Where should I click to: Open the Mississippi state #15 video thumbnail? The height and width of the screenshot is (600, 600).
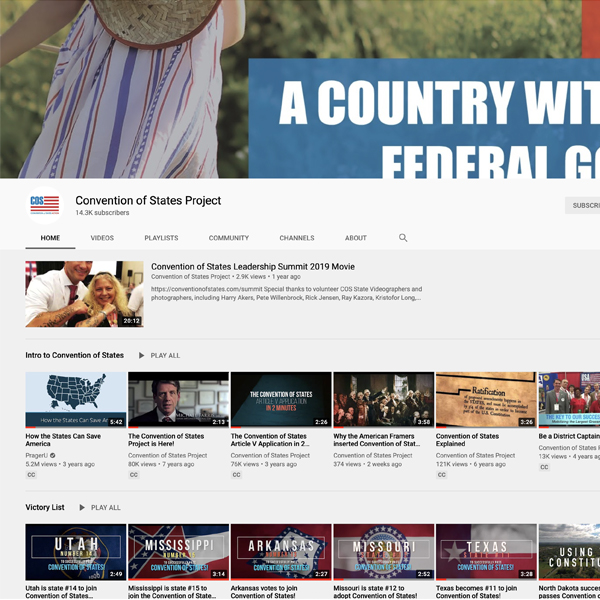[x=178, y=551]
